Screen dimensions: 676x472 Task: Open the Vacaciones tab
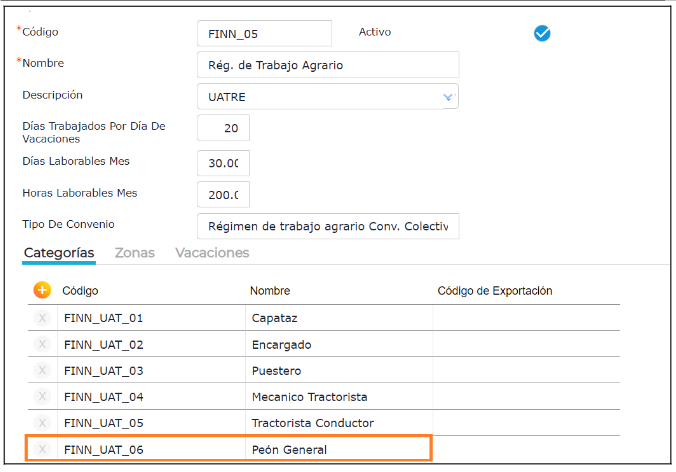[x=212, y=253]
